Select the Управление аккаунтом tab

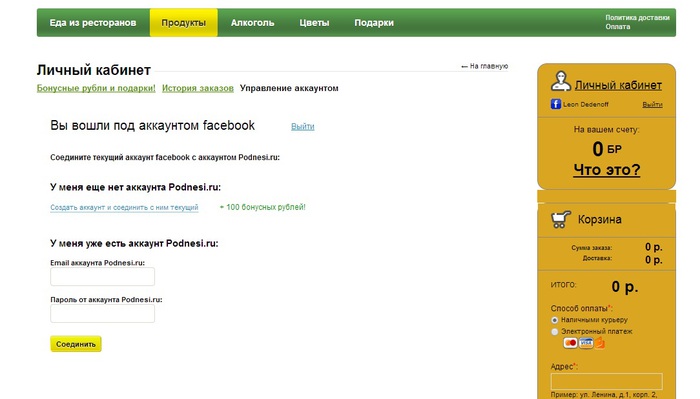(x=289, y=88)
